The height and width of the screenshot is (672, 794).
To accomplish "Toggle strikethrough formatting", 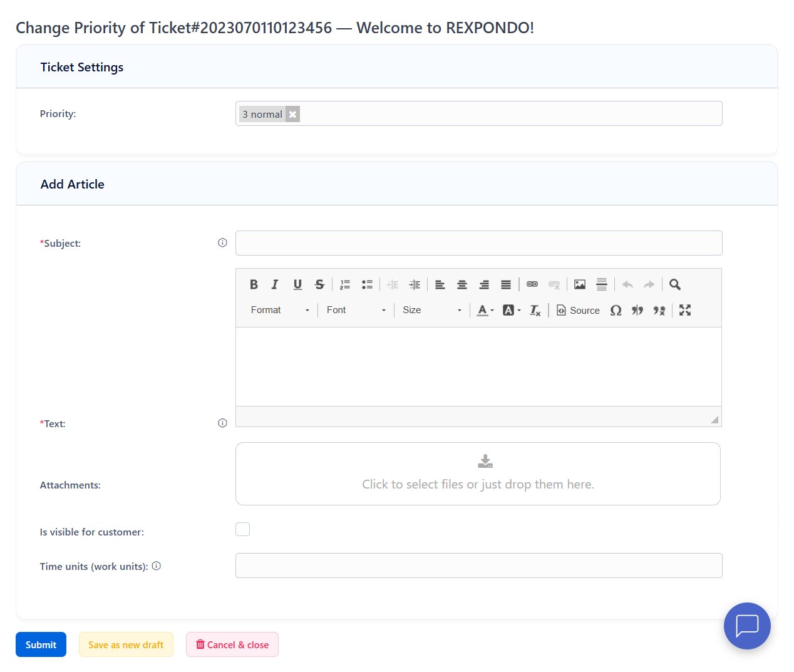I will click(x=319, y=284).
